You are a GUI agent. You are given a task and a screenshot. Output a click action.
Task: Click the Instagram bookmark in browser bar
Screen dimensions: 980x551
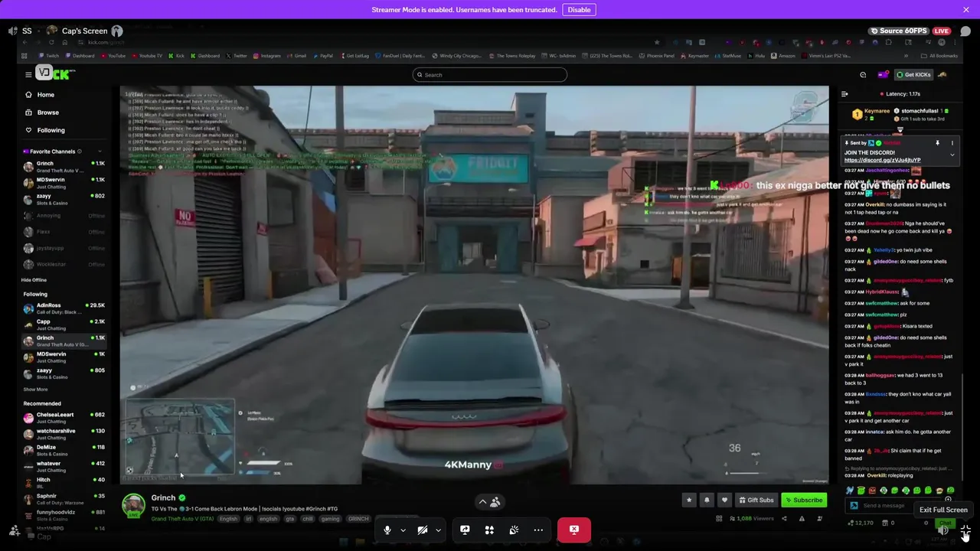coord(266,56)
